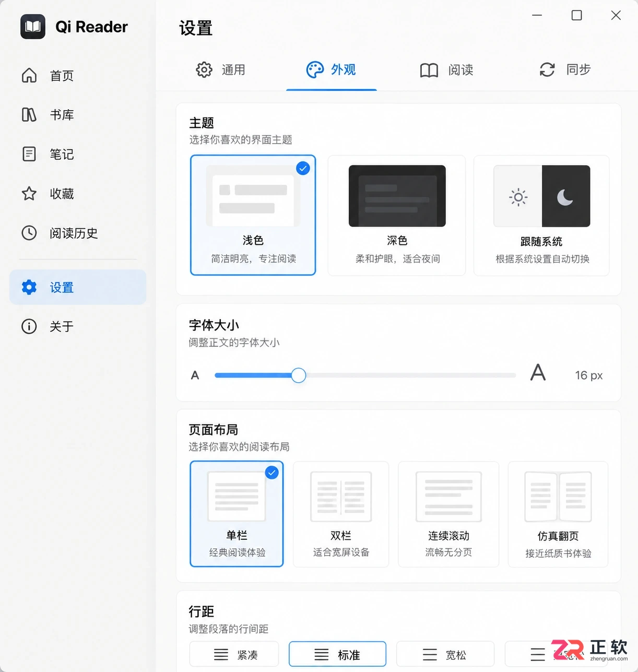This screenshot has width=638, height=672.
Task: Set line spacing to 紧凑
Action: 234,654
